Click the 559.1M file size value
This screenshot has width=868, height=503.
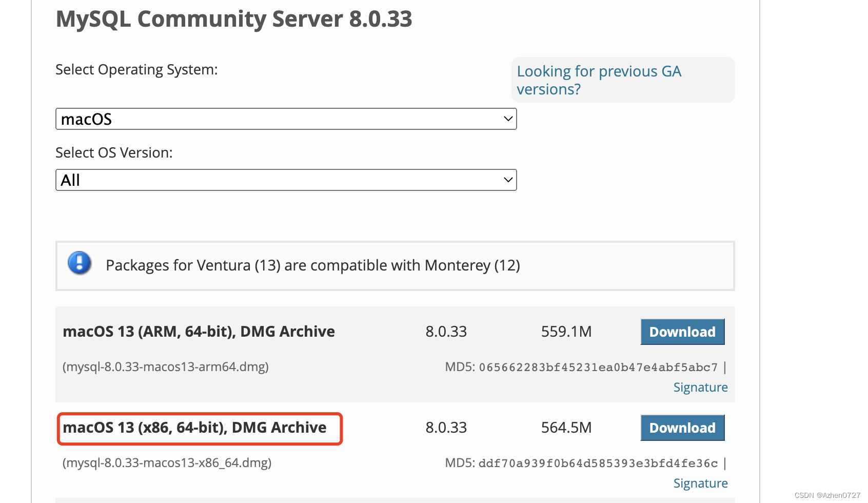tap(566, 332)
